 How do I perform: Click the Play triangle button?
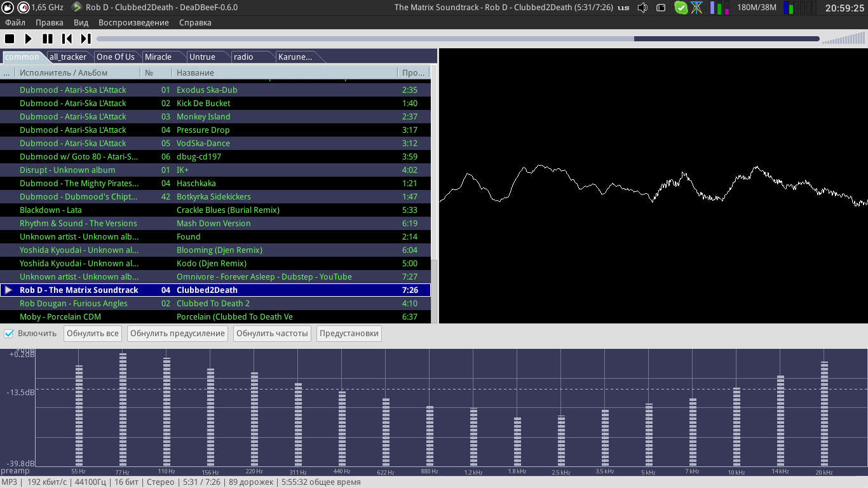(29, 39)
